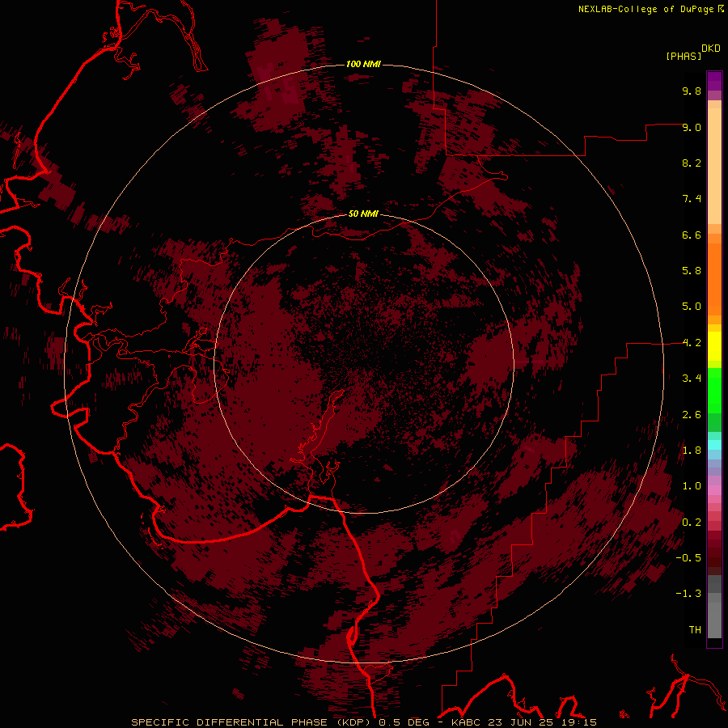Click the bright green segment of the color bar
728x728 pixels.
point(714,390)
